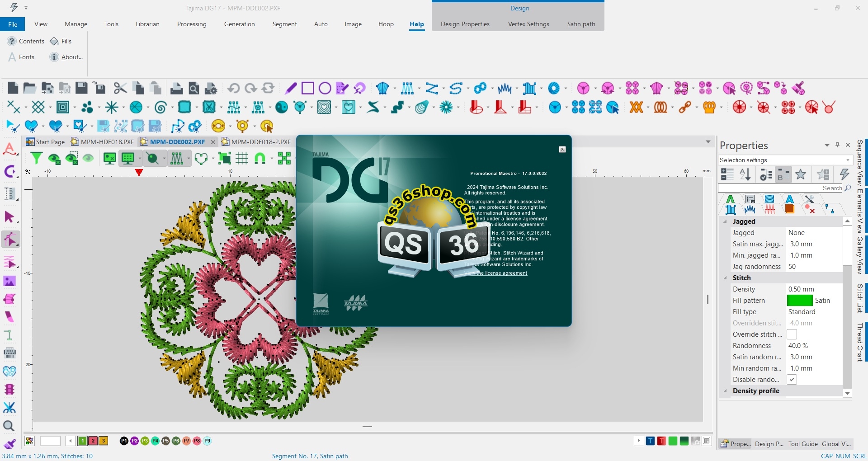Select the spiral fill tool icon
This screenshot has height=461, width=868.
pos(160,107)
